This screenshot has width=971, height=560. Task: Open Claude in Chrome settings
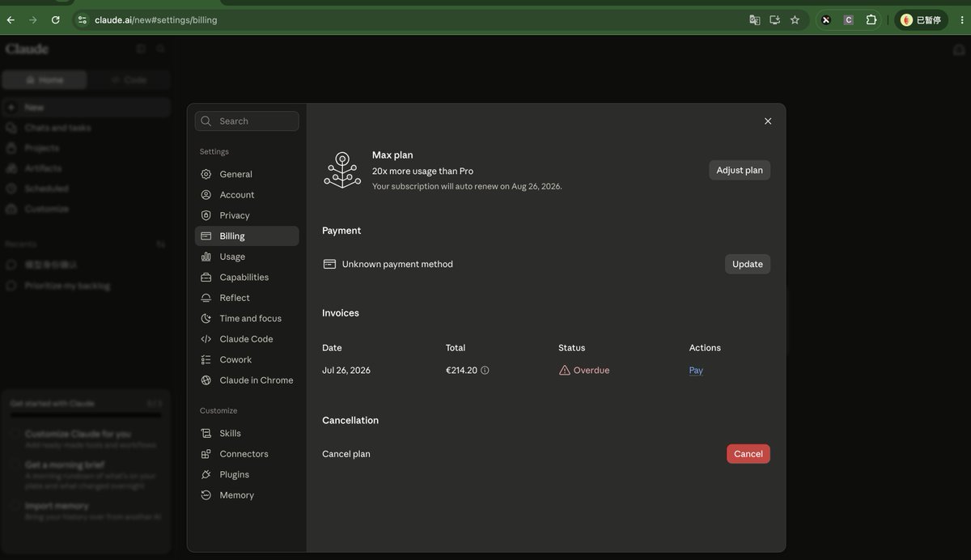[x=247, y=380]
